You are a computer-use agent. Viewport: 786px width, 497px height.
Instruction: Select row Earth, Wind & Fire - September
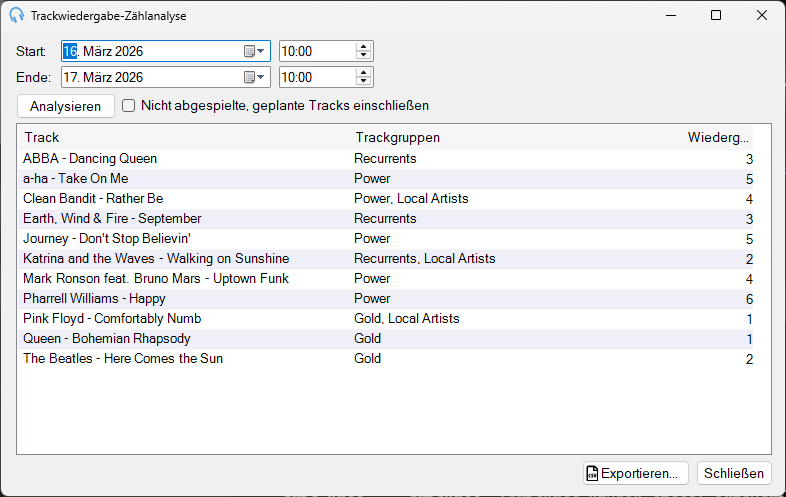tap(385, 219)
